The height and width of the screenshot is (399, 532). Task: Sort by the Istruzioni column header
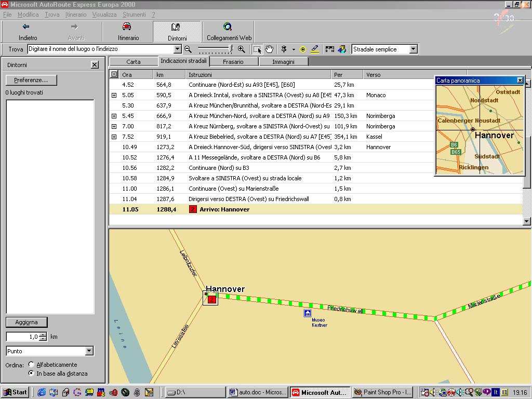click(x=258, y=75)
